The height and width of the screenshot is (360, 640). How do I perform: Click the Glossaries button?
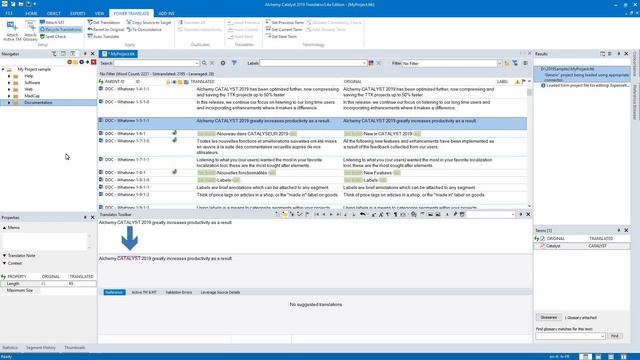pyautogui.click(x=549, y=318)
